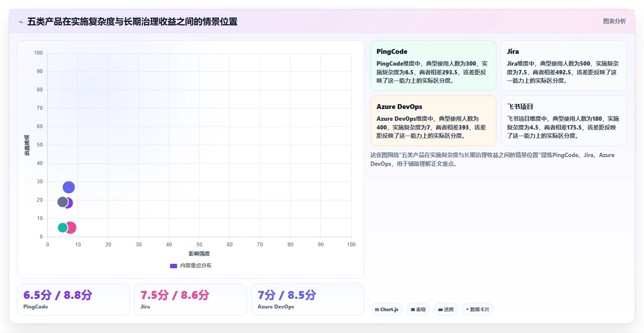Click the 图表分析 label in the header
644x333 pixels.
[x=614, y=21]
